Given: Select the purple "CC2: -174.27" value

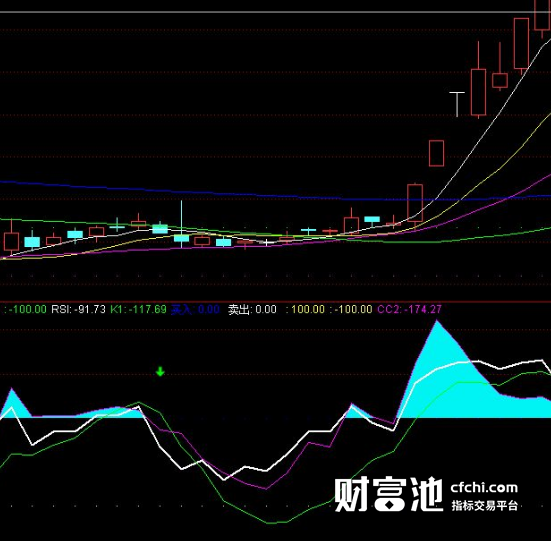Looking at the screenshot, I should coord(409,309).
